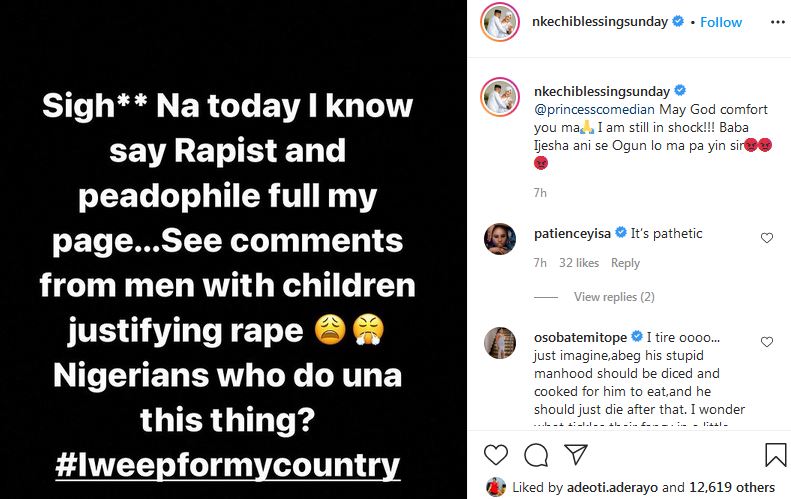Open osobatemitope's profile avatar

[500, 343]
